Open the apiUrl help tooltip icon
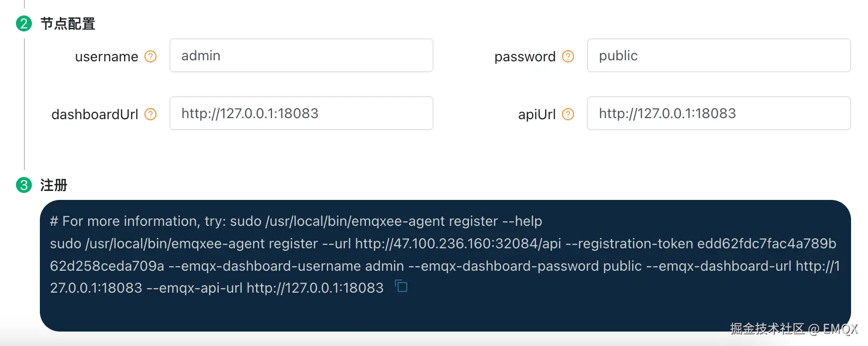The image size is (868, 346). click(568, 114)
